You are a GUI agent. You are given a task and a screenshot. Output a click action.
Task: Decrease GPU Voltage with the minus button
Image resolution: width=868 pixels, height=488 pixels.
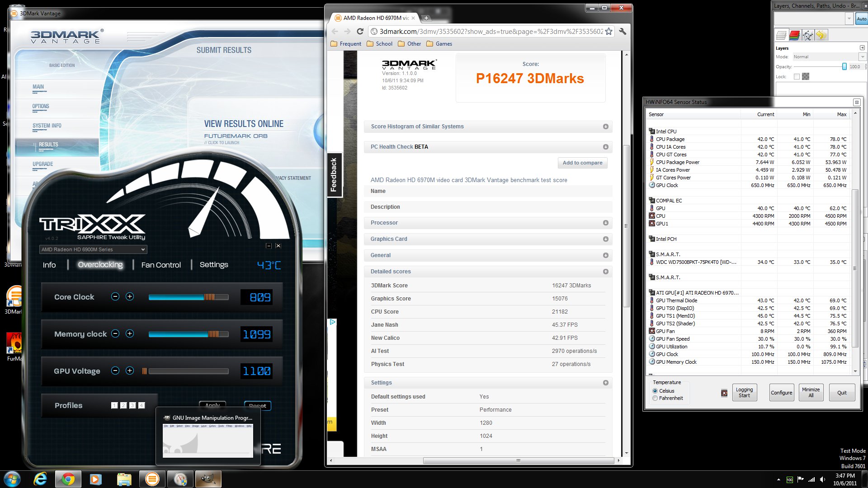point(115,371)
